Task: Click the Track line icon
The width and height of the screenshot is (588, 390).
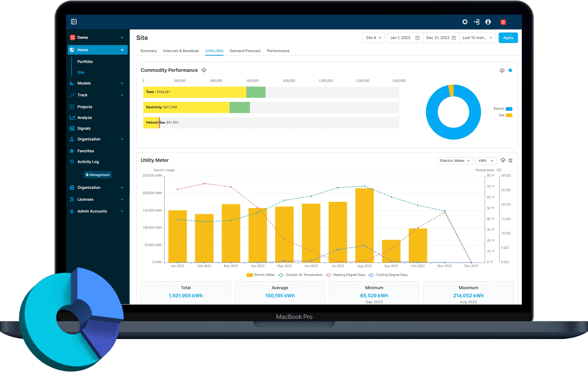Action: coord(72,95)
